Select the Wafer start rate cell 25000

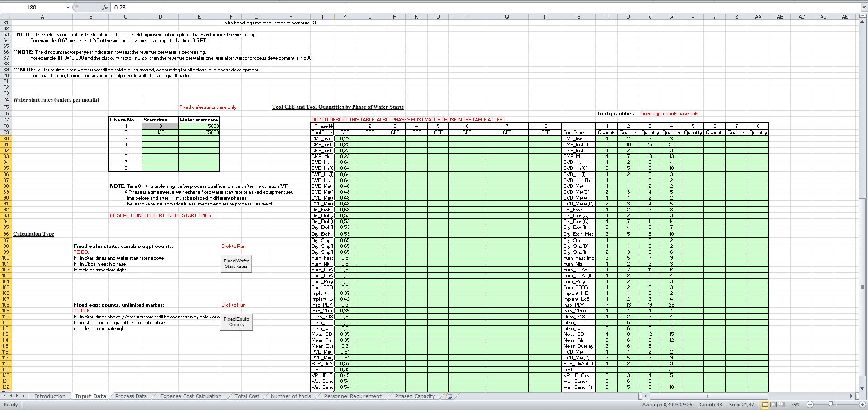coord(199,132)
